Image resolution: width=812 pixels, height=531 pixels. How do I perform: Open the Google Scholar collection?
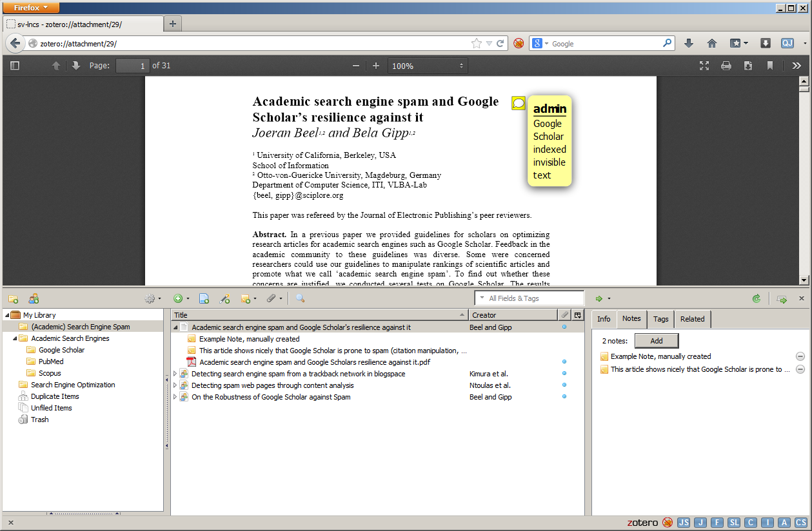(x=61, y=350)
